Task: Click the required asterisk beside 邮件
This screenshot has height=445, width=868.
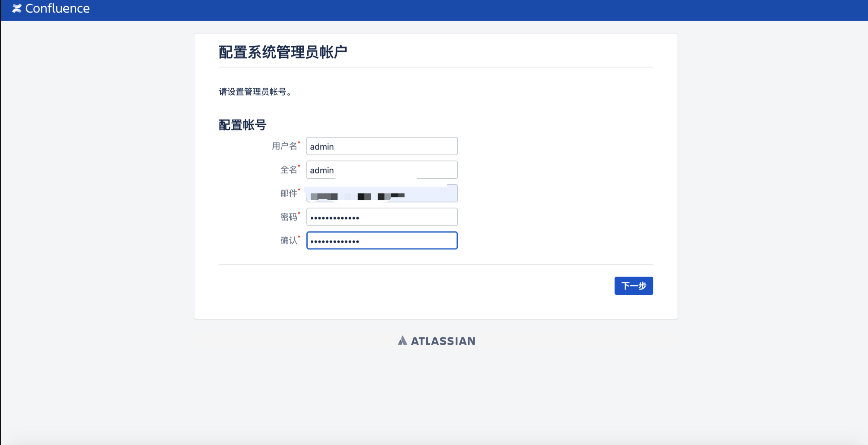Action: 299,190
